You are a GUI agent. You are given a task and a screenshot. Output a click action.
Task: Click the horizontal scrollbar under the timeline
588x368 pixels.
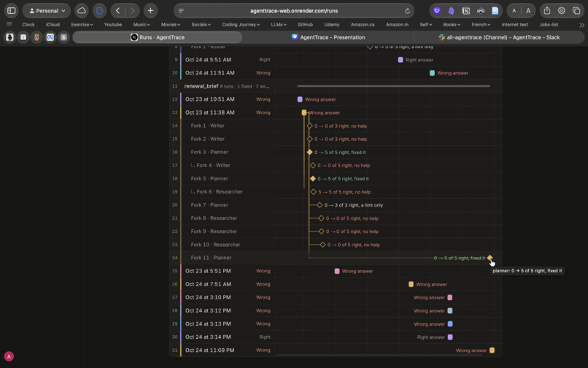379,355
